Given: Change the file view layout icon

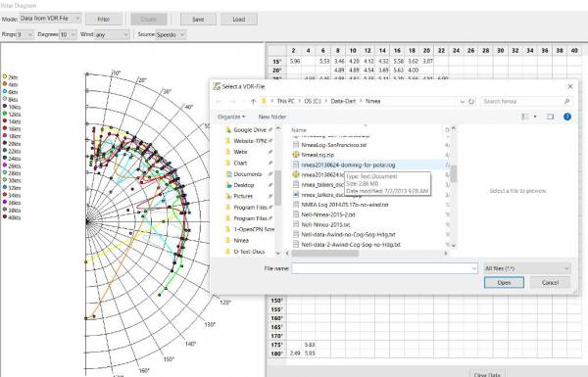Looking at the screenshot, I should click(525, 117).
